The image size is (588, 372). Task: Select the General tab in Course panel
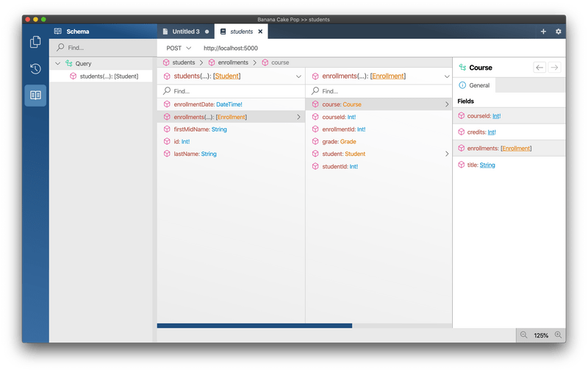[x=474, y=85]
